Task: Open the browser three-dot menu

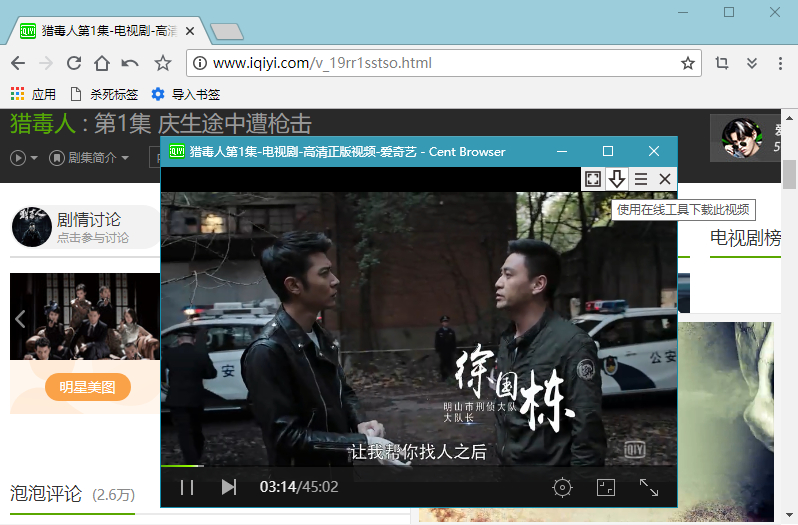Action: point(780,63)
